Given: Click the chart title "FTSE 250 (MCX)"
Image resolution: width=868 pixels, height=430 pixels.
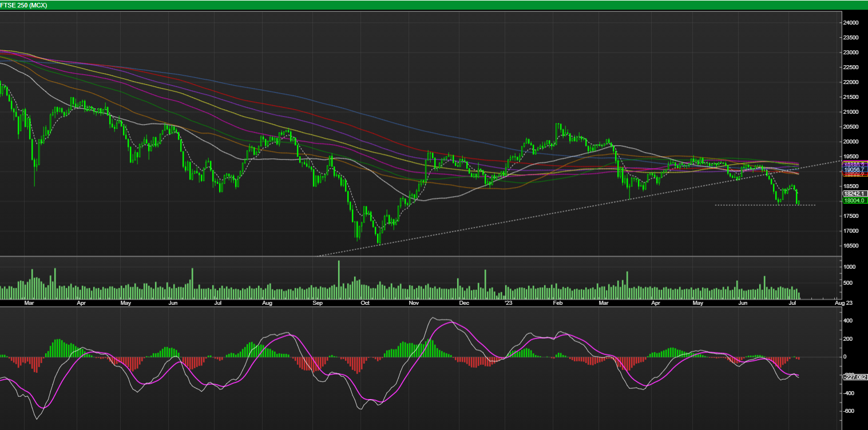Looking at the screenshot, I should click(23, 5).
